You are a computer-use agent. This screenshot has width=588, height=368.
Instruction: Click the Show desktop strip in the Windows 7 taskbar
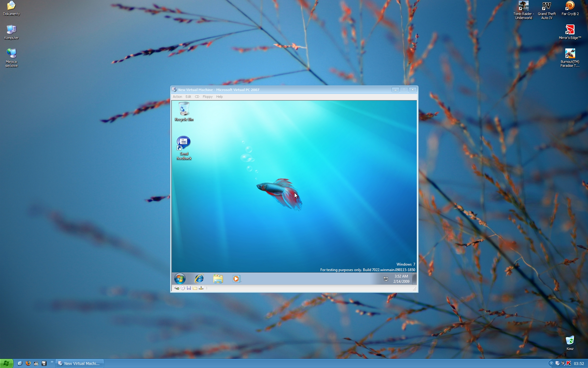pos(414,279)
